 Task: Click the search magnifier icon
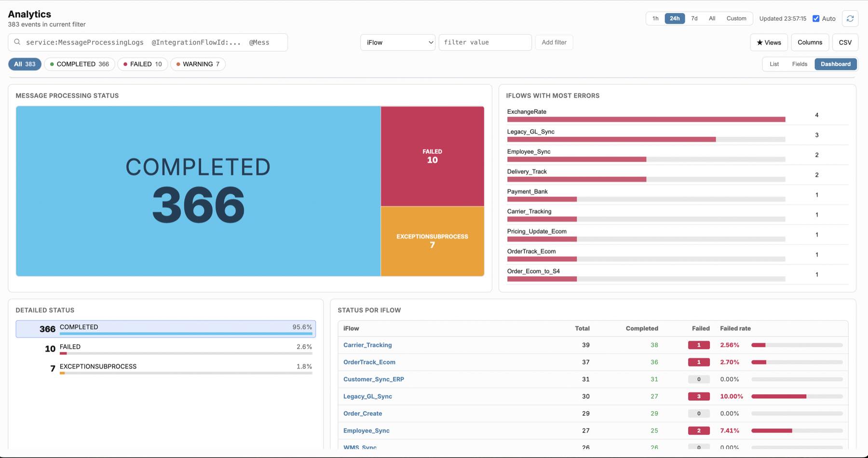(x=17, y=42)
